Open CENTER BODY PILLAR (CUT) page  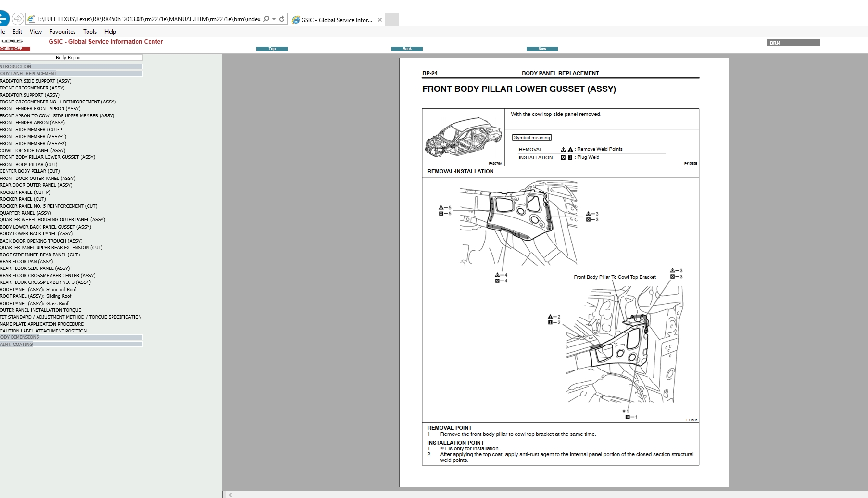[30, 171]
